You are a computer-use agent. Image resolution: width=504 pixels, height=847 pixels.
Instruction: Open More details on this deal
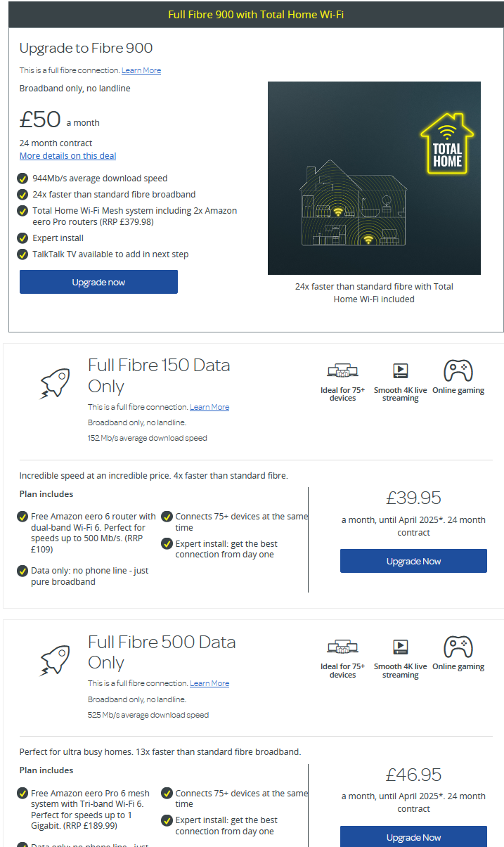(67, 155)
